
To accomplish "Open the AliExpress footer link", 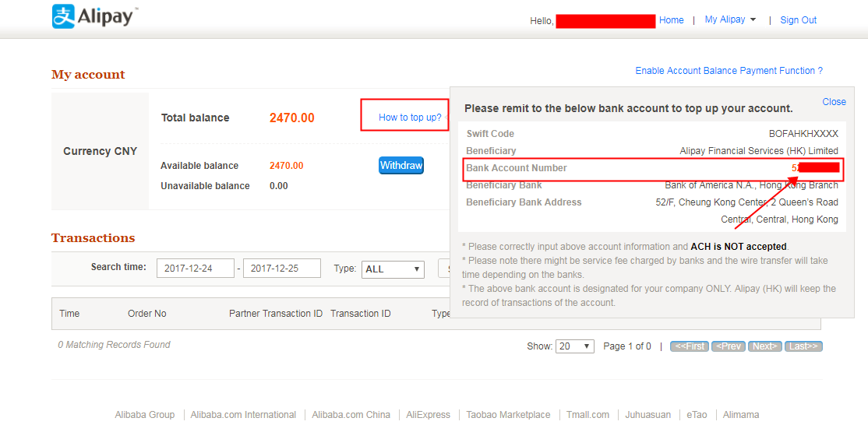I will (x=428, y=415).
